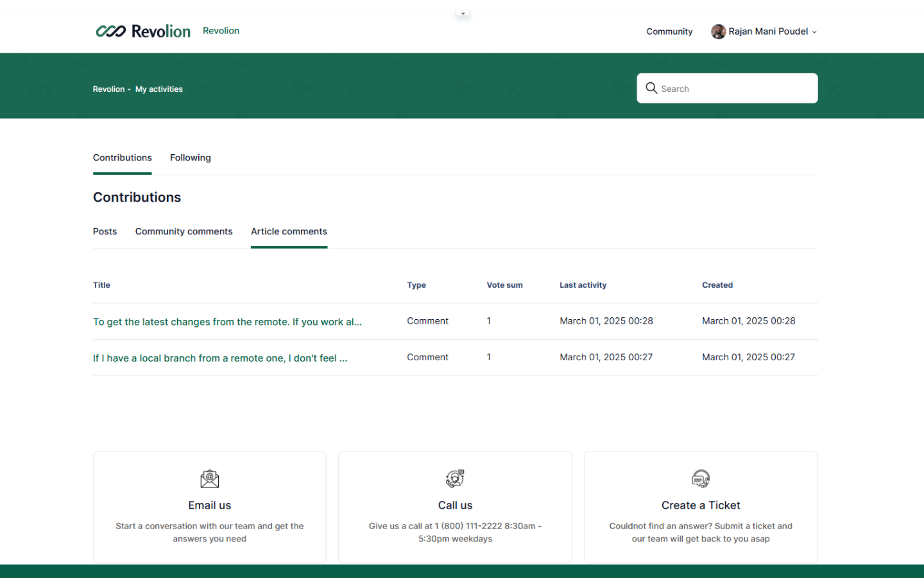Switch to the Following tab
This screenshot has height=578, width=924.
[190, 158]
